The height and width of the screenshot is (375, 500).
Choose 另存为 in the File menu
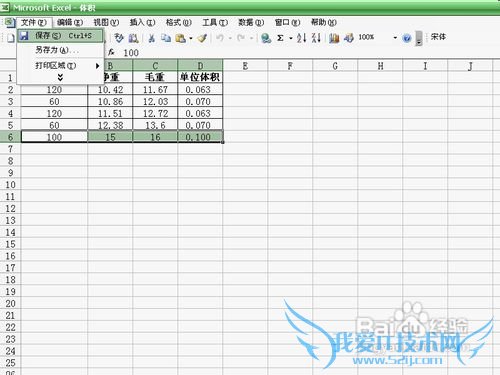[60, 50]
